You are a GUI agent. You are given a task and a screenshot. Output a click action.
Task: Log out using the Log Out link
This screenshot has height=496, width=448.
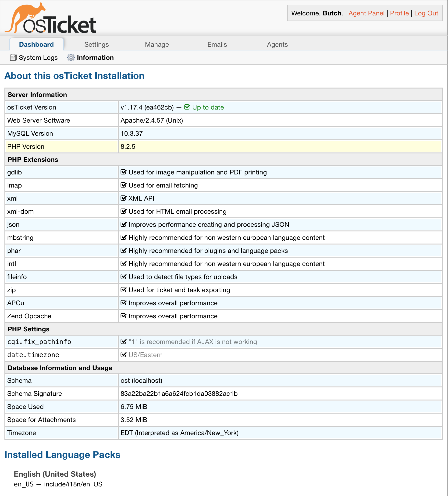[426, 13]
